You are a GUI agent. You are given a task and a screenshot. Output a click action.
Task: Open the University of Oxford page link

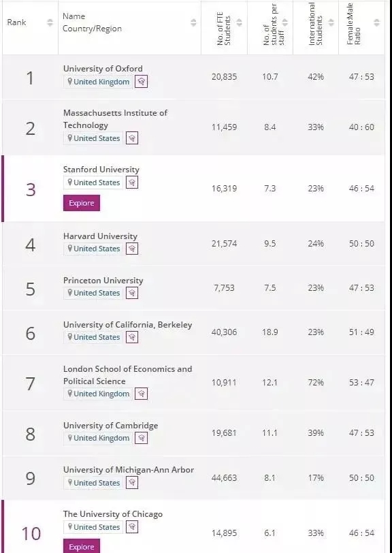[103, 68]
